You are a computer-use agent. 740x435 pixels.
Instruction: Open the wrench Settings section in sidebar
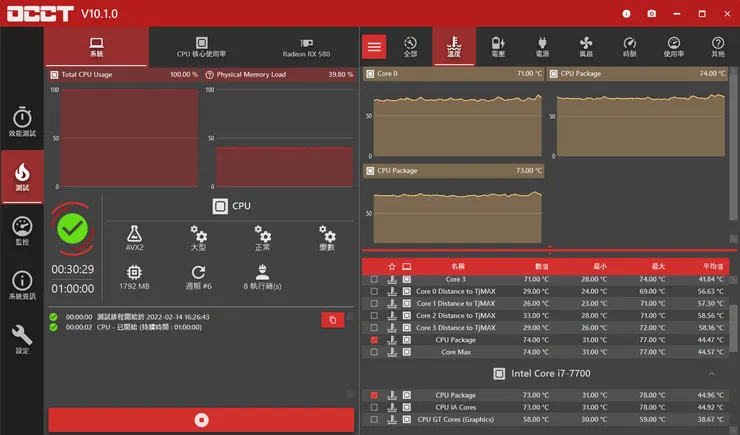(x=22, y=339)
